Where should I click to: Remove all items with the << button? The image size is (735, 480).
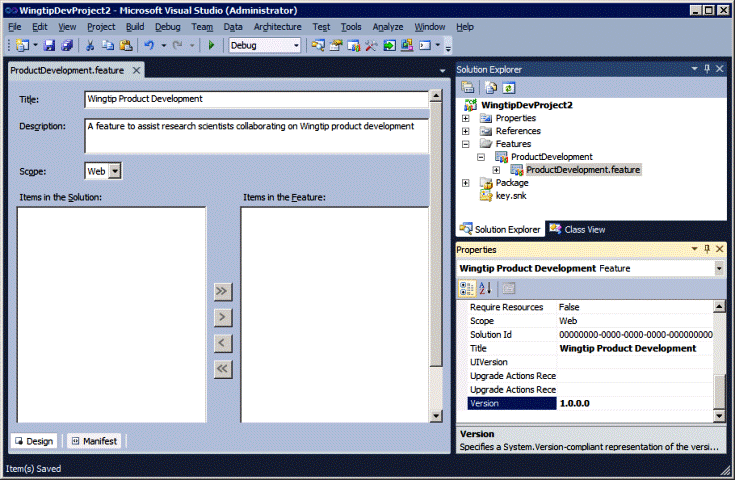[222, 369]
